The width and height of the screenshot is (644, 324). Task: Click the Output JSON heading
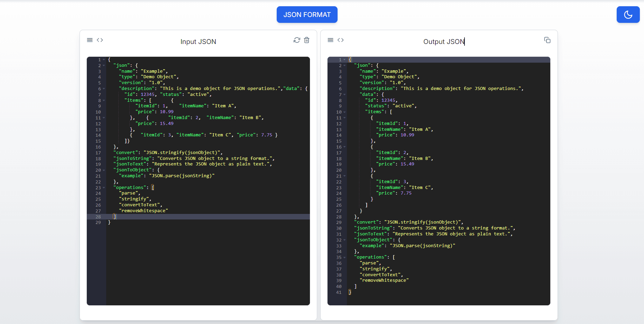pos(444,42)
